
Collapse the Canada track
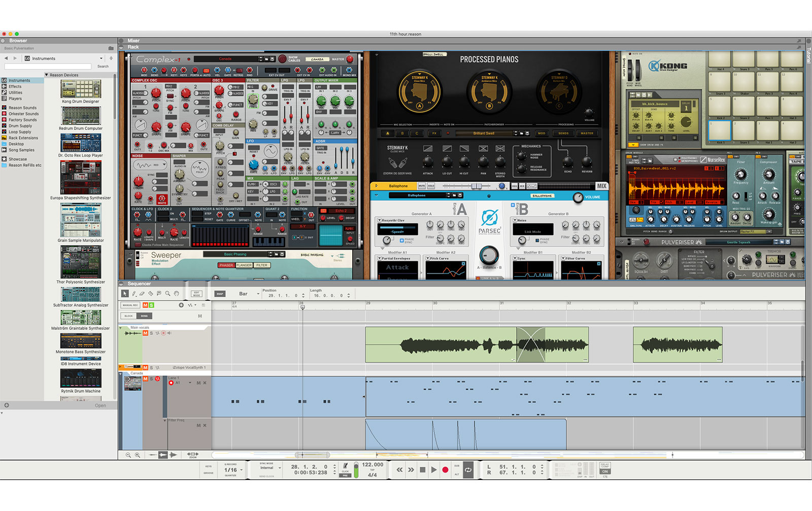click(121, 373)
